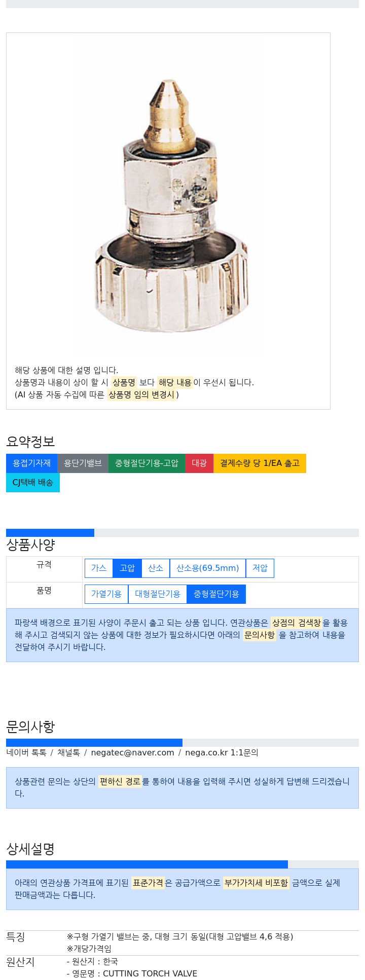Open the 채널톡 inquiry link
This screenshot has height=980, width=365.
click(68, 753)
